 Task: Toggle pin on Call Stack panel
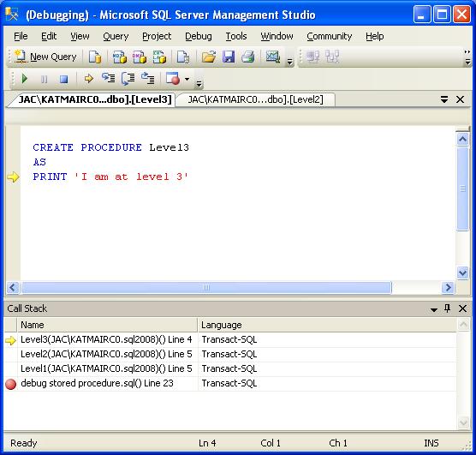(x=447, y=308)
